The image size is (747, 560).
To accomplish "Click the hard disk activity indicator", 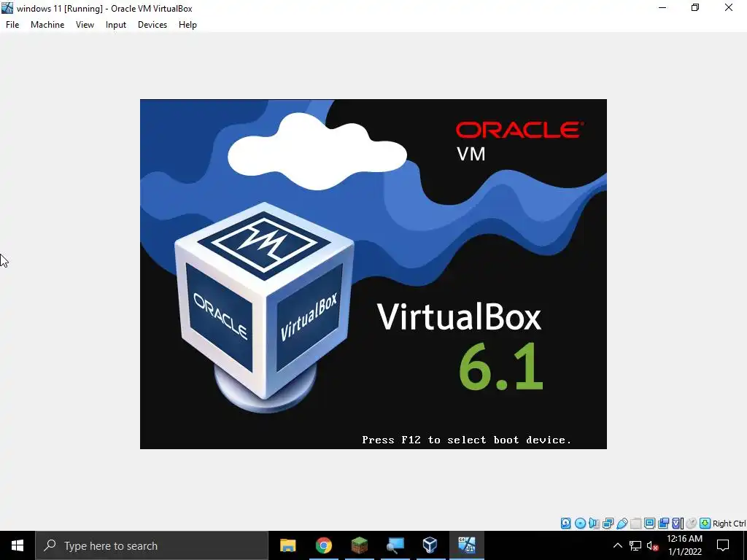I will (x=565, y=524).
